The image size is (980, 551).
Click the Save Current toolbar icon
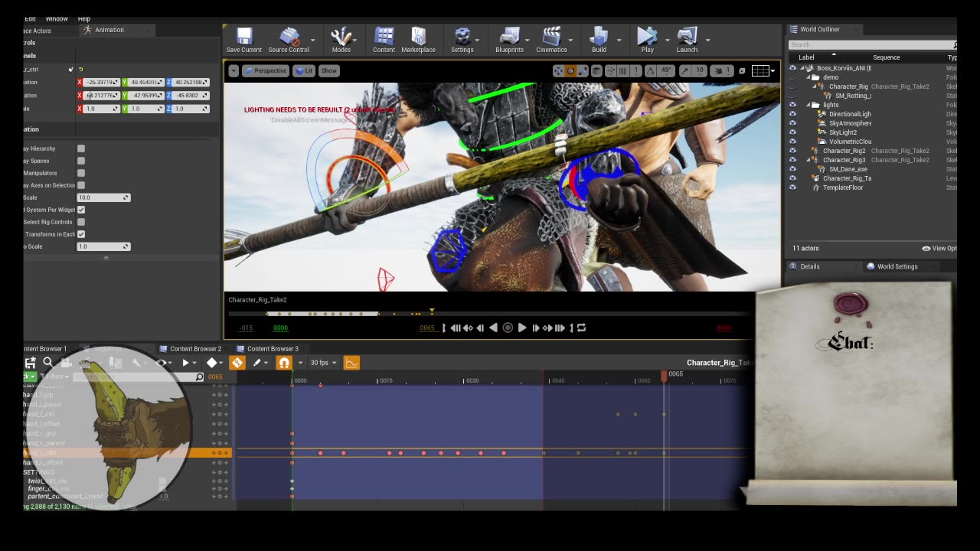(244, 40)
